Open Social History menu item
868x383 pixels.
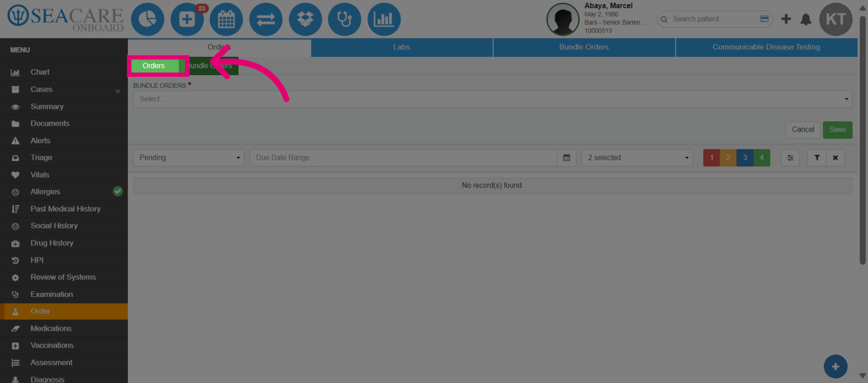(64, 226)
